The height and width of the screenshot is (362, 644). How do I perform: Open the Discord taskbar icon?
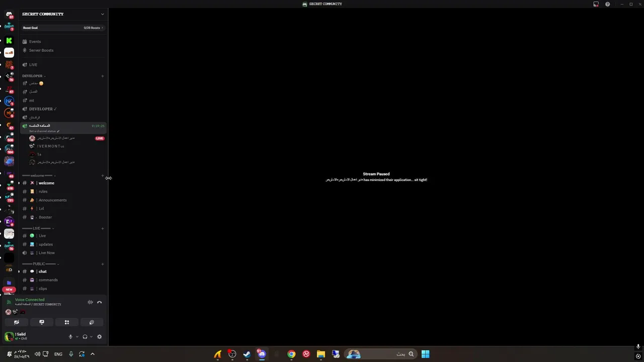tap(262, 354)
